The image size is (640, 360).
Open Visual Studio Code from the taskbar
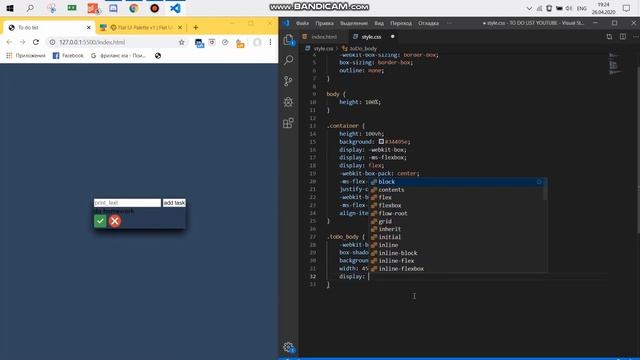pos(176,8)
